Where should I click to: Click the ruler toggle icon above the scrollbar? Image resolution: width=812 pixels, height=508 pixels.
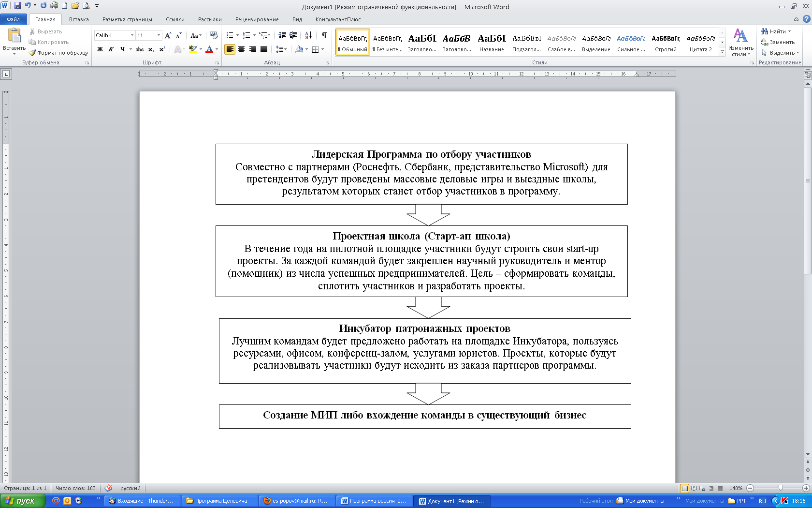click(807, 75)
